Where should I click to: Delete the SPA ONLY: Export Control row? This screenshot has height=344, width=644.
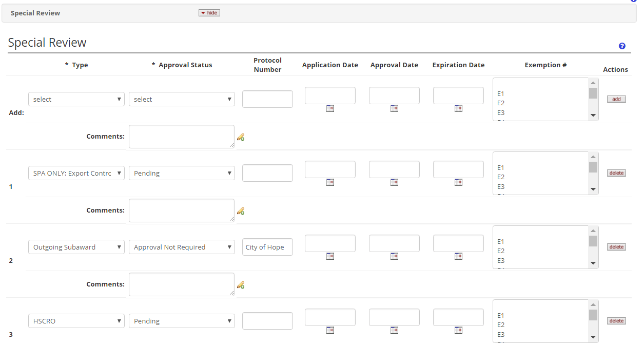coord(616,173)
